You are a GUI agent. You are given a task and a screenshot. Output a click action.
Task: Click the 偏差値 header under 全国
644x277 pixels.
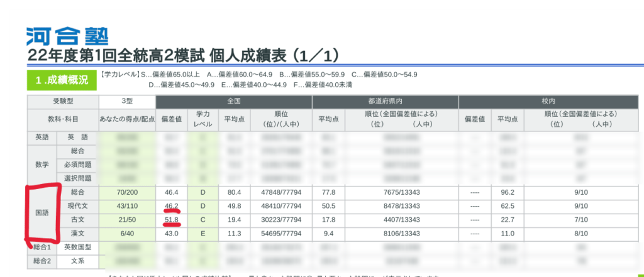[171, 119]
